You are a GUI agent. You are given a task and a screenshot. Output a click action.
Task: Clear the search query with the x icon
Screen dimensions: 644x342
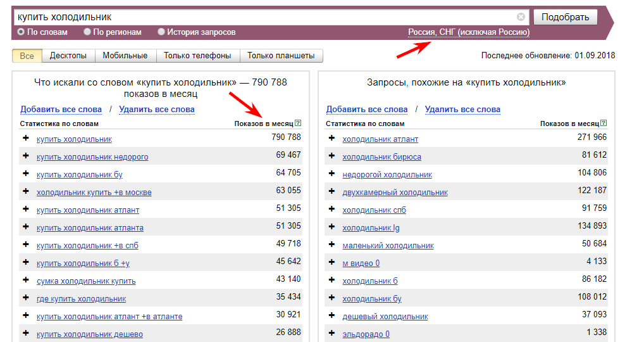pos(521,17)
